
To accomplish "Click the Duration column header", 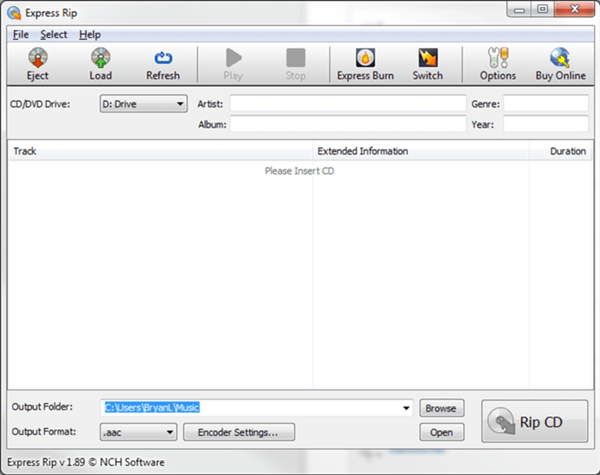I will pos(561,151).
